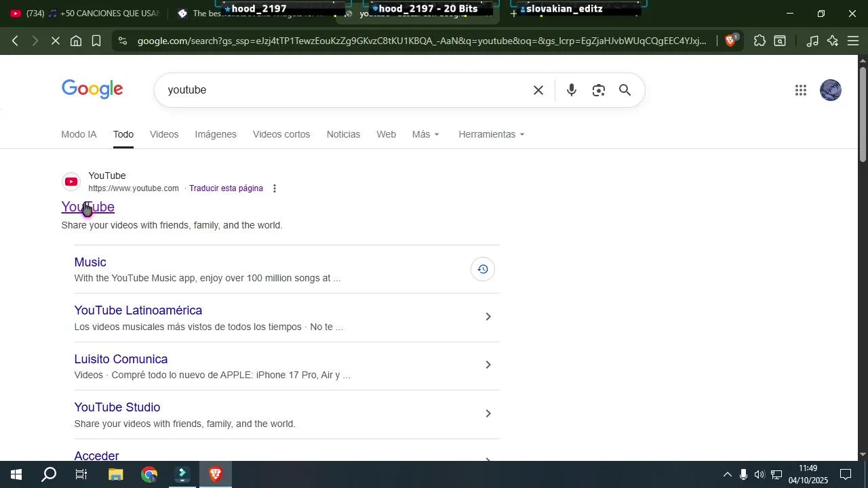Select the Todo results tab
The height and width of the screenshot is (488, 868).
coord(123,134)
